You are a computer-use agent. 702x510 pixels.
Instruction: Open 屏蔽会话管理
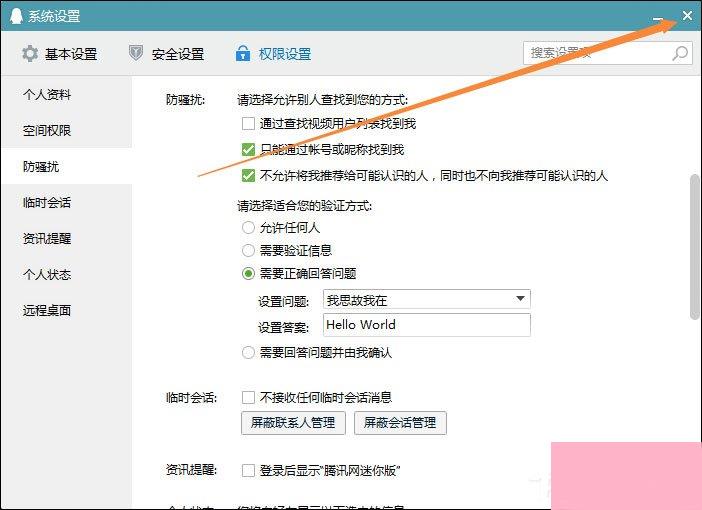tap(400, 423)
